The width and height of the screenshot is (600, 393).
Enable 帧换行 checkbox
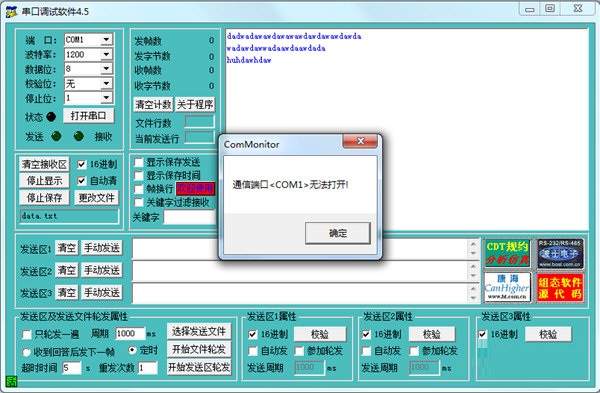coord(139,189)
